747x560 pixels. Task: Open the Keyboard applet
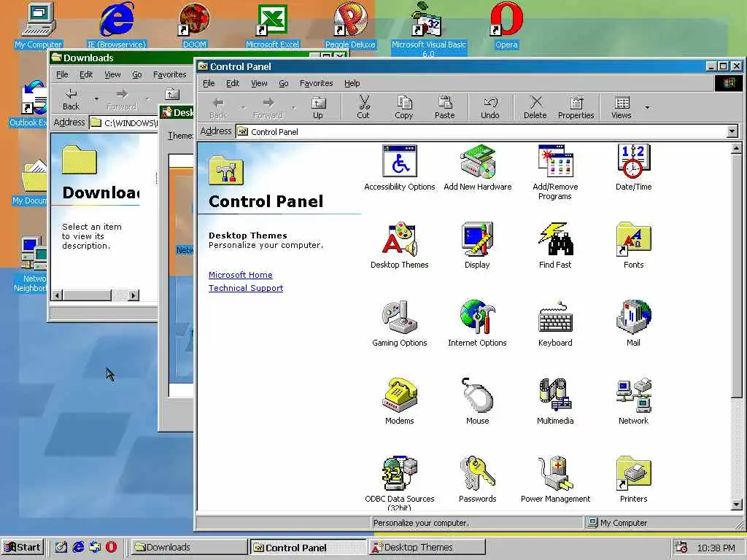tap(555, 324)
